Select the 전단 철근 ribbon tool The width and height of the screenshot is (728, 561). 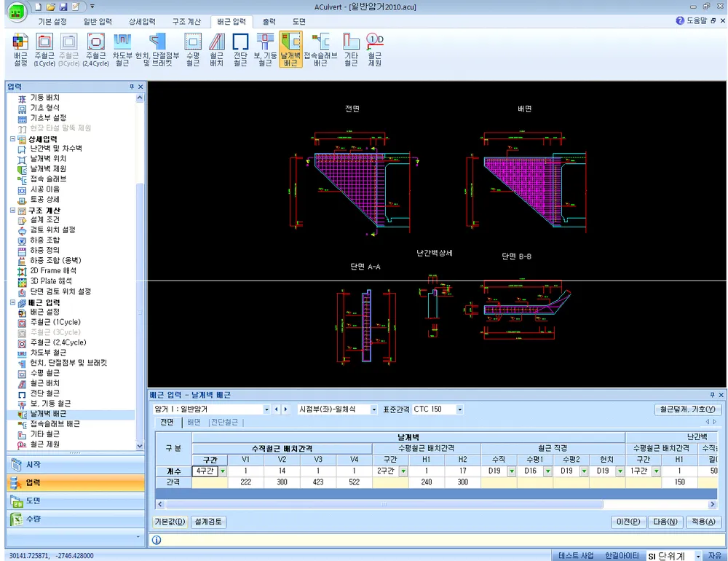(240, 50)
